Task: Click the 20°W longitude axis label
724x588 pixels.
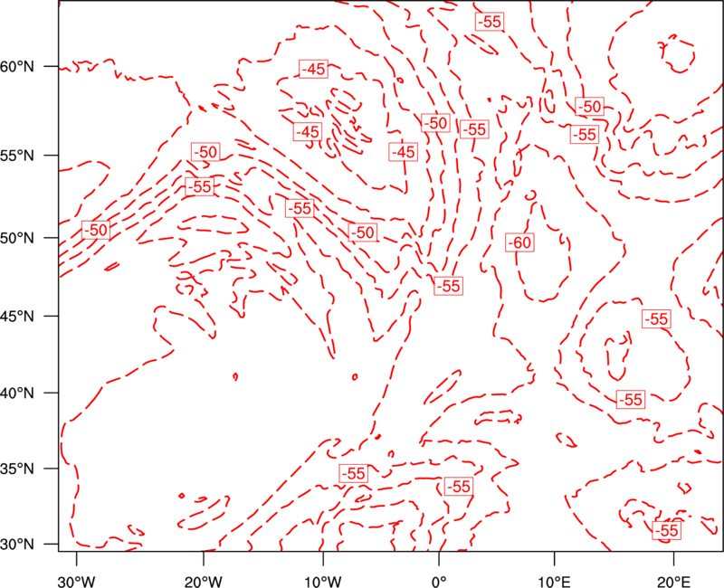Action: (203, 581)
